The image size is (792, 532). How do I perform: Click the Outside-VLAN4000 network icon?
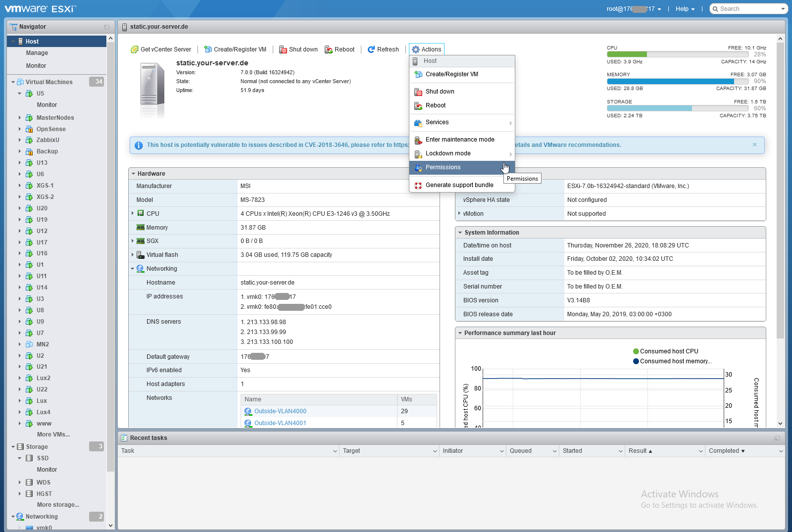pos(248,411)
